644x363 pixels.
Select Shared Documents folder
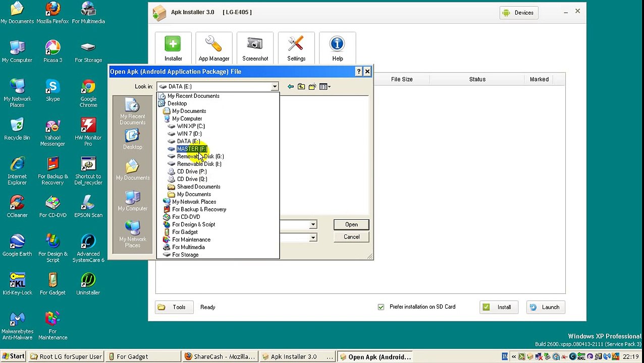[x=198, y=187]
